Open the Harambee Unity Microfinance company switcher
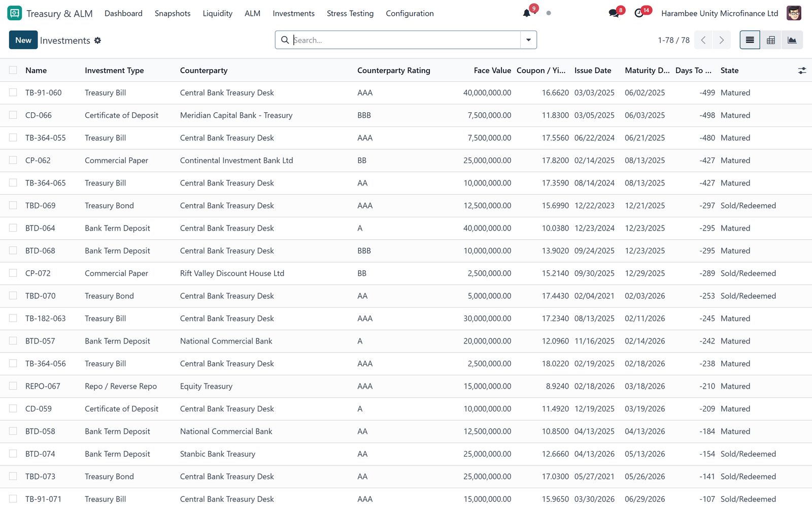The height and width of the screenshot is (508, 812). (x=720, y=13)
